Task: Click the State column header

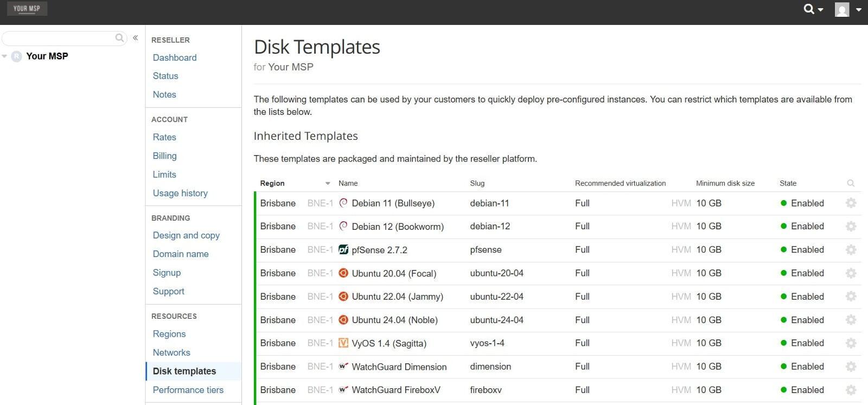Action: tap(788, 183)
